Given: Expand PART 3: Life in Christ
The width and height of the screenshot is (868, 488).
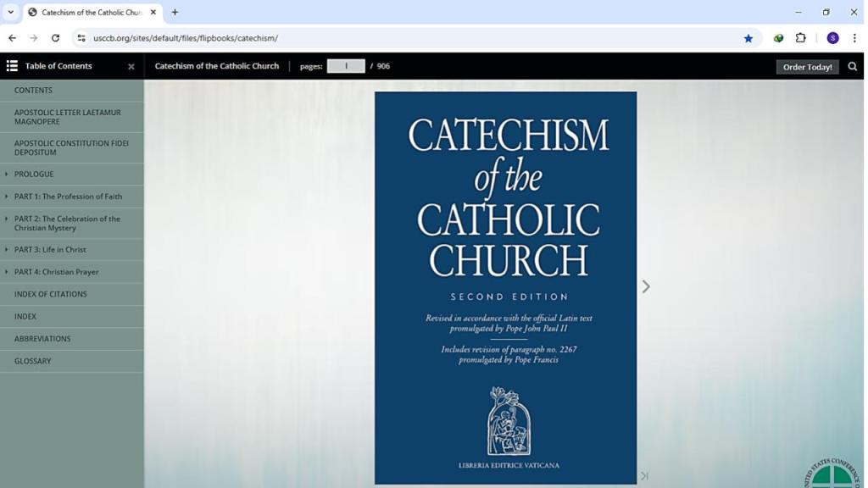Looking at the screenshot, I should 7,250.
